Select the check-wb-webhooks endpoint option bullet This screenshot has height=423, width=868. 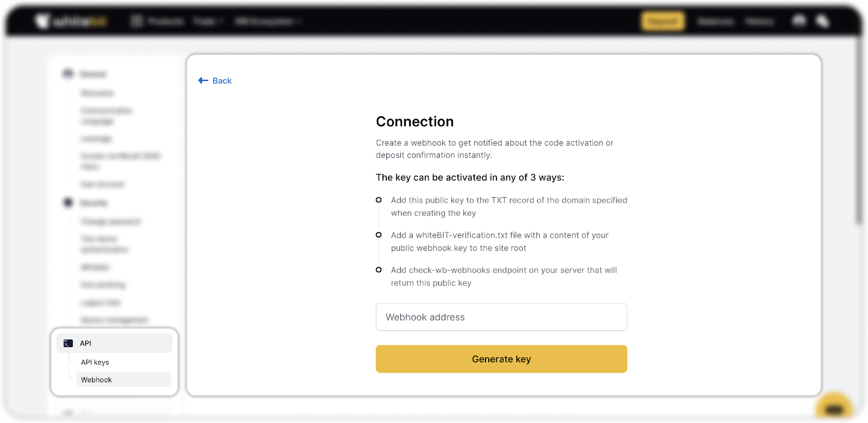(x=379, y=270)
